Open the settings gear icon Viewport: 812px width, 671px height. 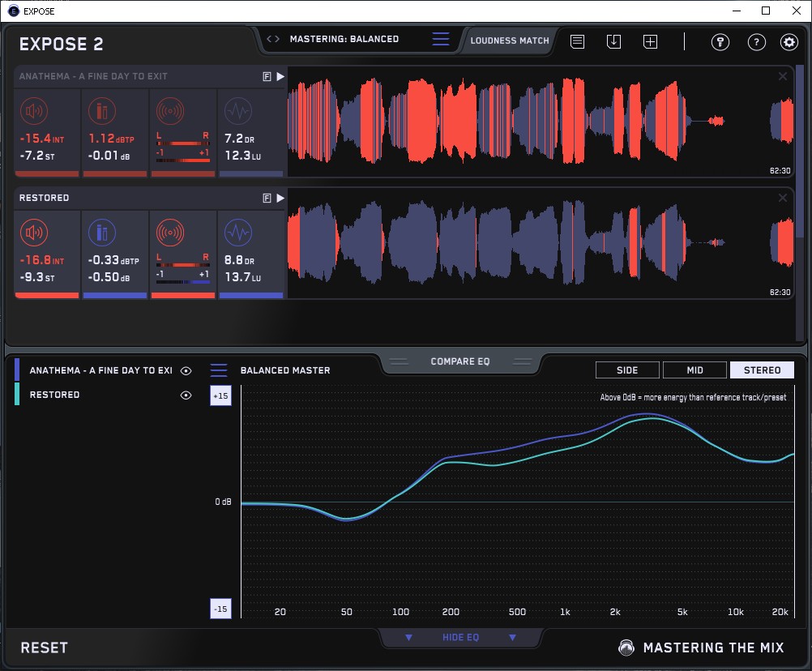[x=788, y=42]
